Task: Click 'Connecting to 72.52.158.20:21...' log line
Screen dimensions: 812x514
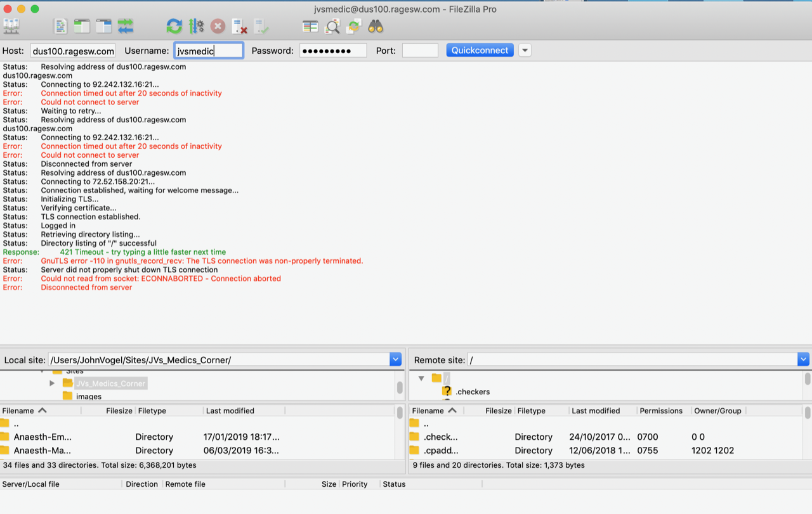Action: (98, 181)
